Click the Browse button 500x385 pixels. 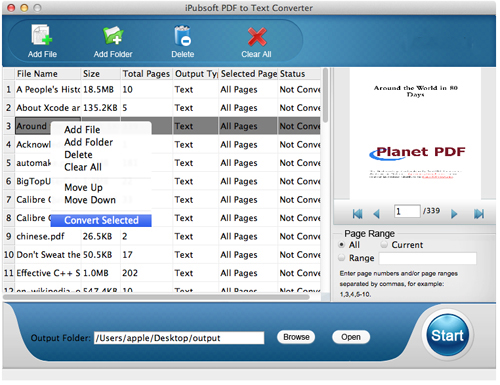pyautogui.click(x=296, y=337)
